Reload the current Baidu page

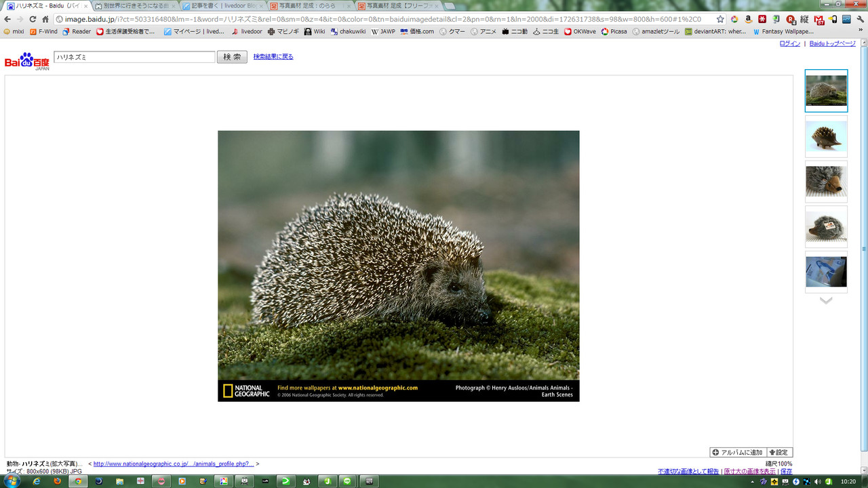click(33, 19)
